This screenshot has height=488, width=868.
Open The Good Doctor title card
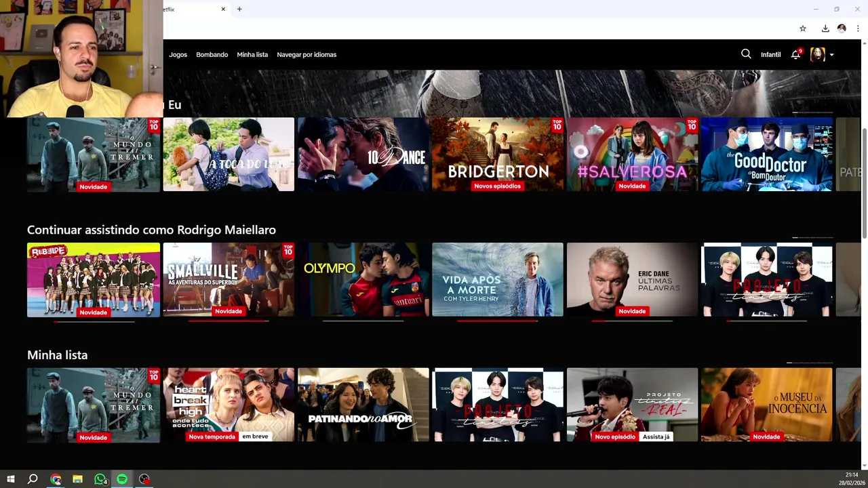click(767, 155)
